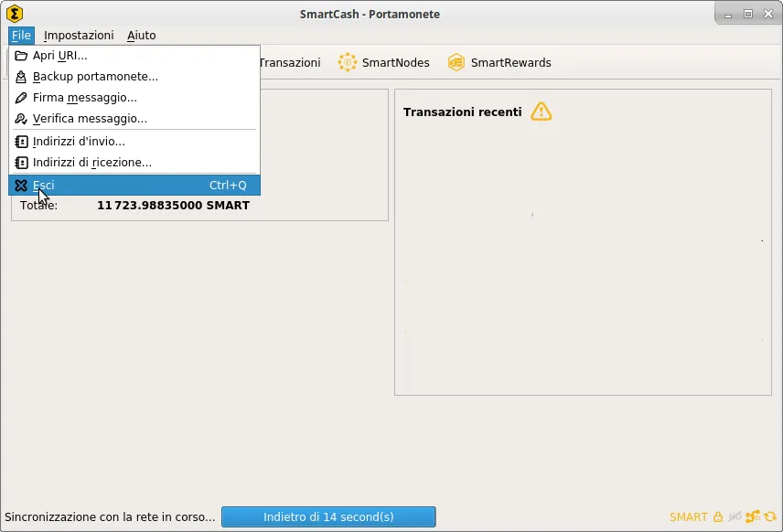Maximize the SmartCash window
783x532 pixels.
[x=748, y=14]
